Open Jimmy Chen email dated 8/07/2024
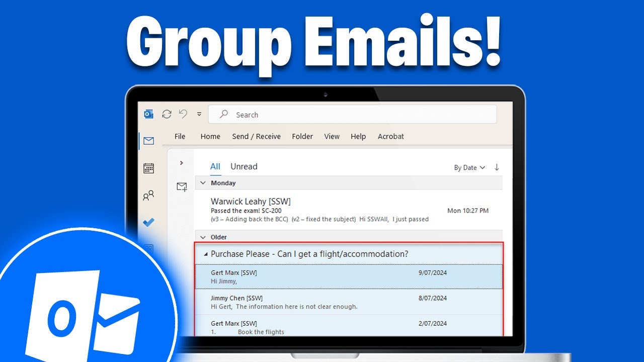Viewport: 644px width, 362px height. (x=349, y=302)
